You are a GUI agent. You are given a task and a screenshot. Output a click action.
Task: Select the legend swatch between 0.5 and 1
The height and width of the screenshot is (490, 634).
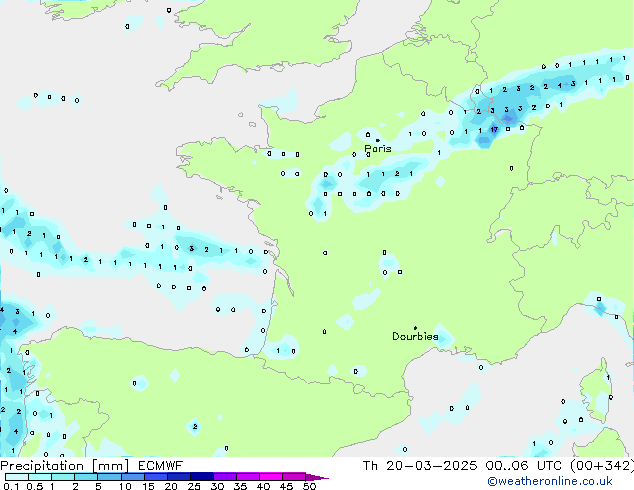pyautogui.click(x=40, y=477)
